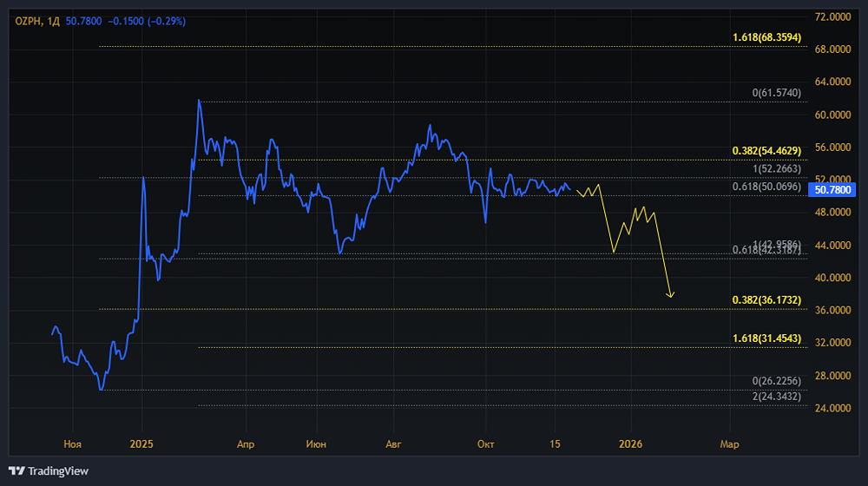Click the 64.0000 price axis label
The height and width of the screenshot is (486, 868).
tap(832, 82)
